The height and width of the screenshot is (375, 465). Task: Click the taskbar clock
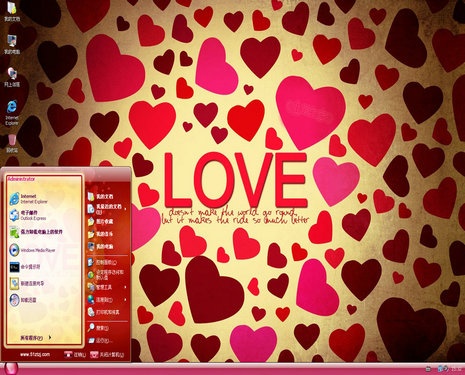(x=457, y=369)
